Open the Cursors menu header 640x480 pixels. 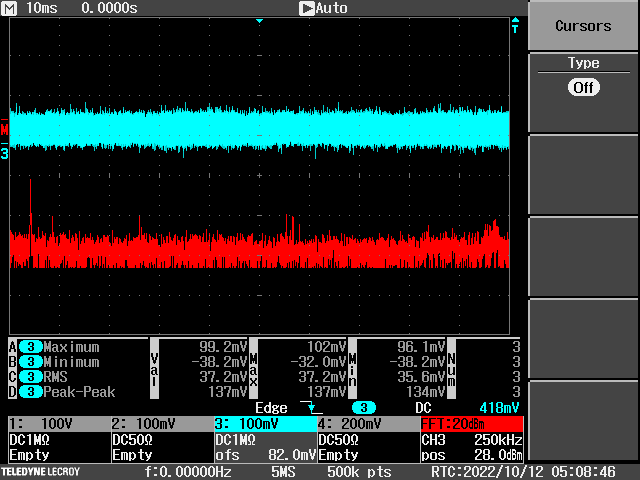[x=583, y=27]
